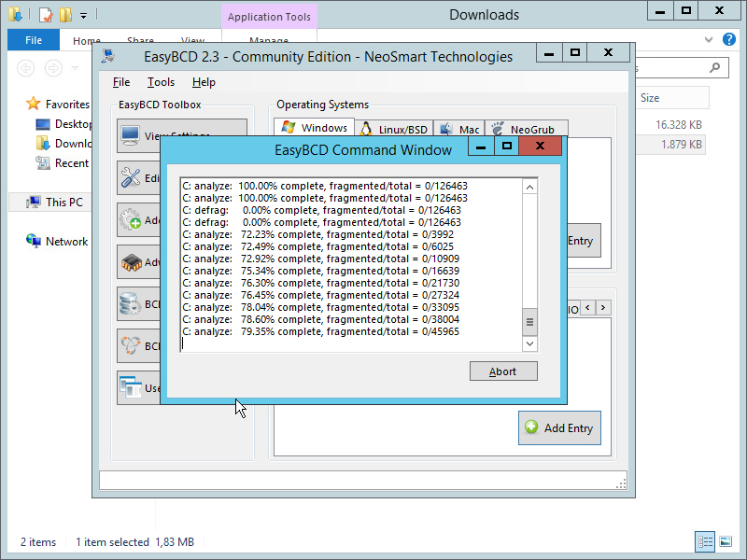Open the File menu in EasyBCD
The width and height of the screenshot is (747, 560).
pos(121,82)
